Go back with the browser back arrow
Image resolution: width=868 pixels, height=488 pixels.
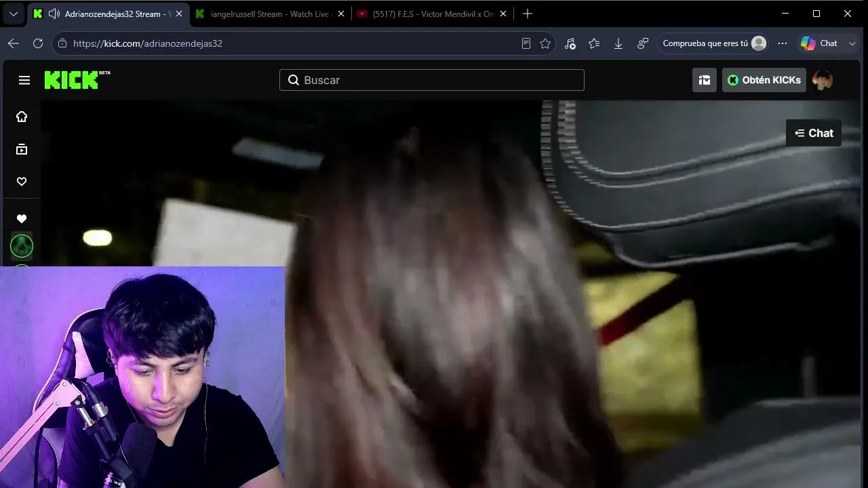point(14,43)
